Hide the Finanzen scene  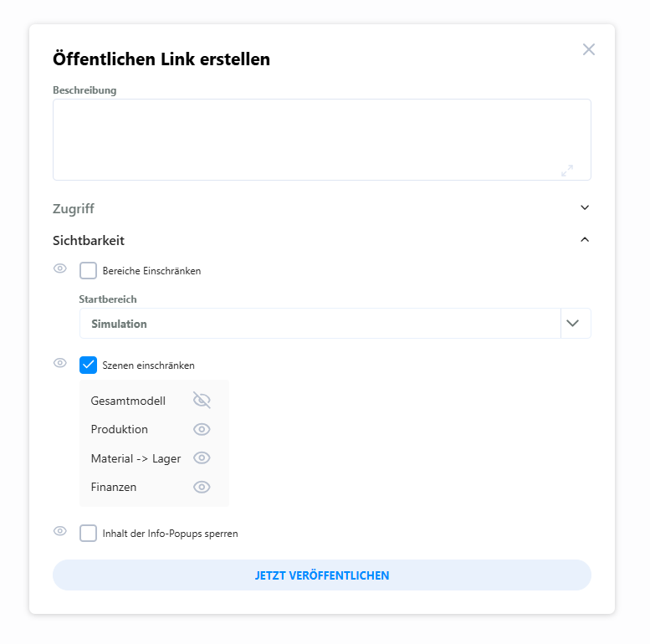click(202, 487)
